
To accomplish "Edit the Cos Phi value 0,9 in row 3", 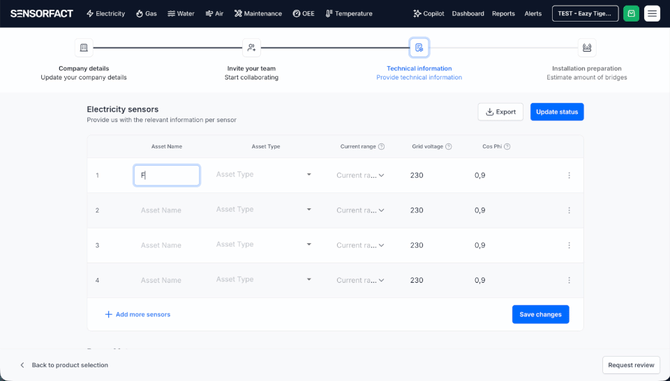I will click(480, 245).
